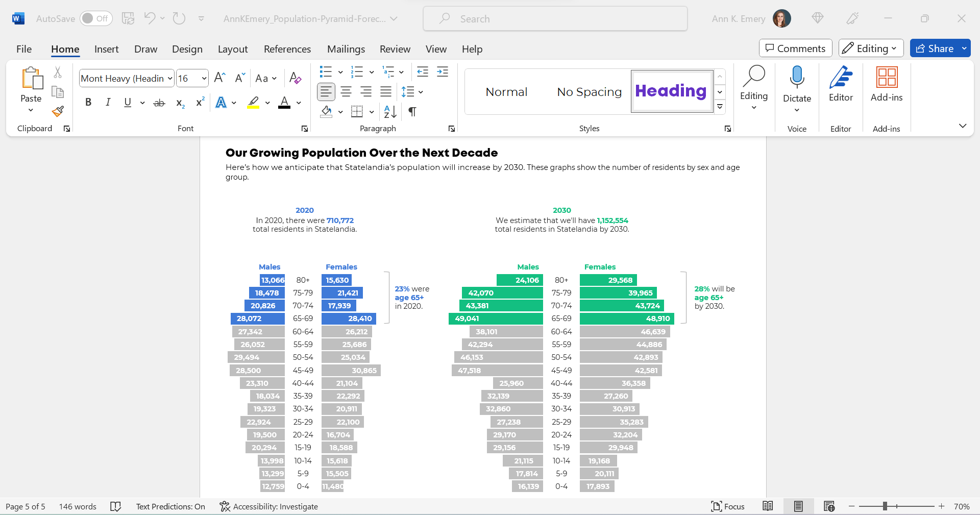Switch to the Insert ribbon tab
Viewport: 980px width, 515px height.
(x=106, y=49)
